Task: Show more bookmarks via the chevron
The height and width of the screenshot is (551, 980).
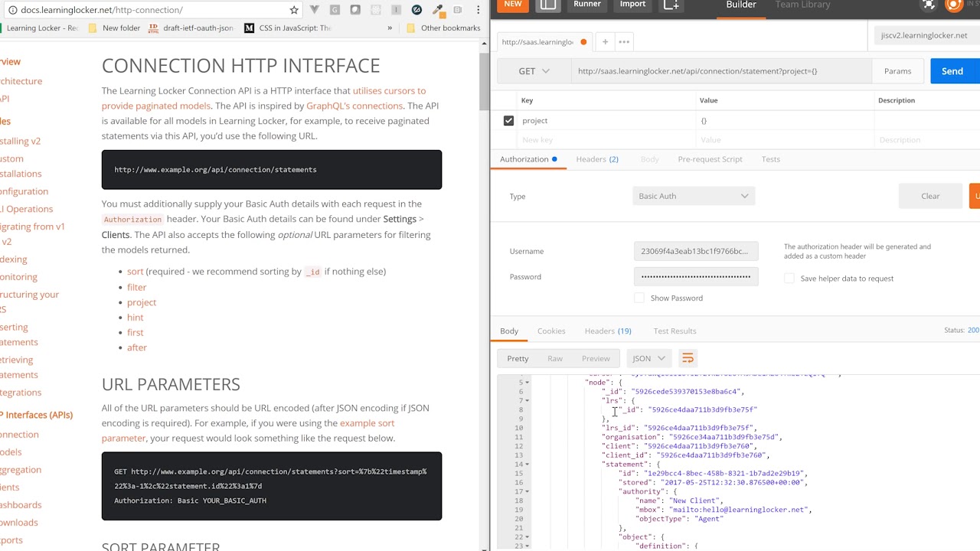Action: (390, 28)
